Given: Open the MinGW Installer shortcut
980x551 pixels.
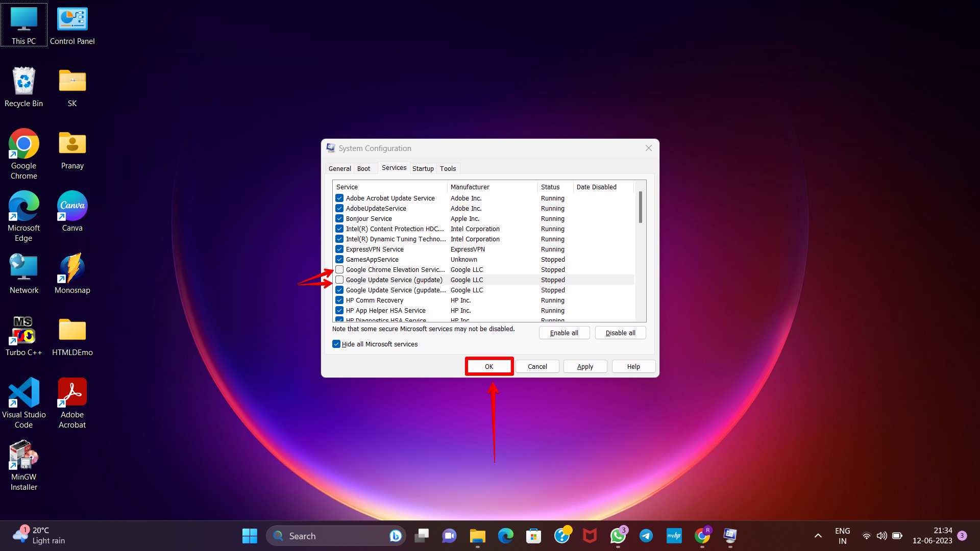Looking at the screenshot, I should tap(24, 465).
